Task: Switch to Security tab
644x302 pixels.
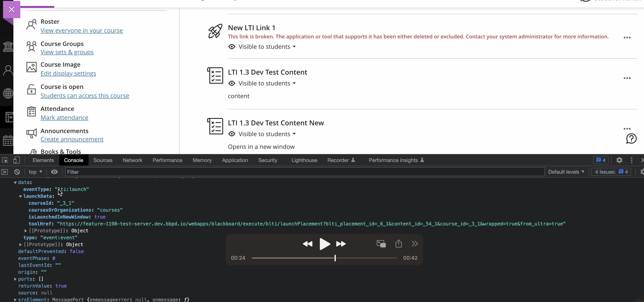Action: point(268,160)
